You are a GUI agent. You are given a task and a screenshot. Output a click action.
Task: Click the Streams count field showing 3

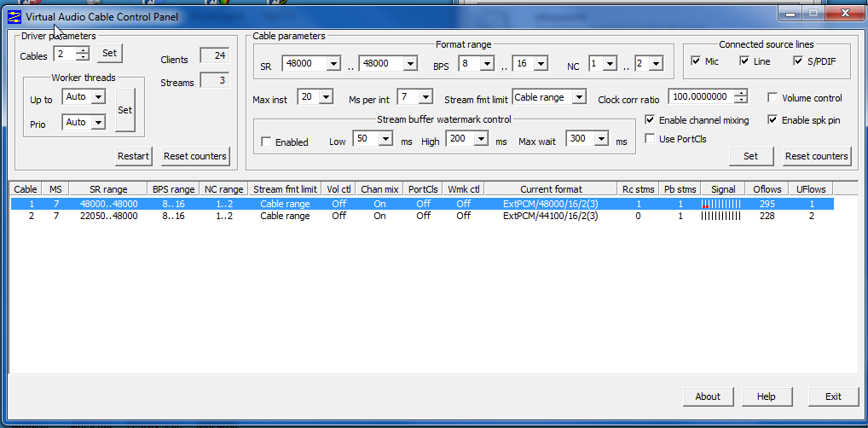tap(215, 80)
